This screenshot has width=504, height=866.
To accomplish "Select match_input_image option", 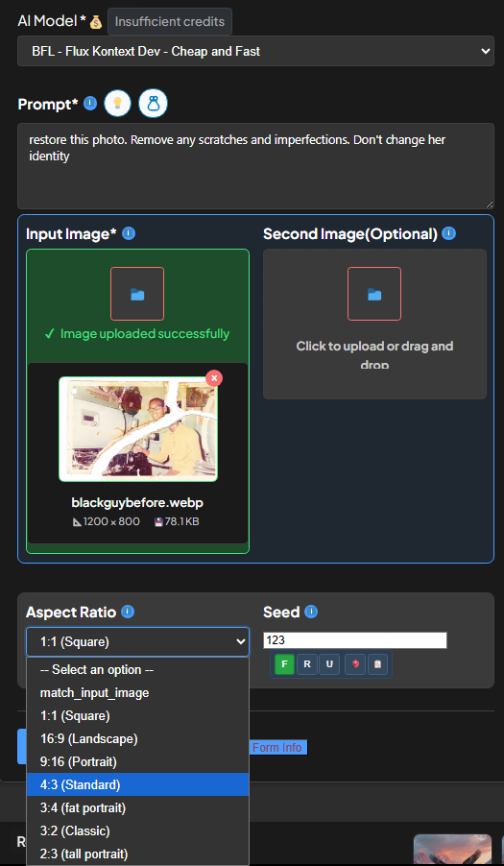I will tap(137, 692).
